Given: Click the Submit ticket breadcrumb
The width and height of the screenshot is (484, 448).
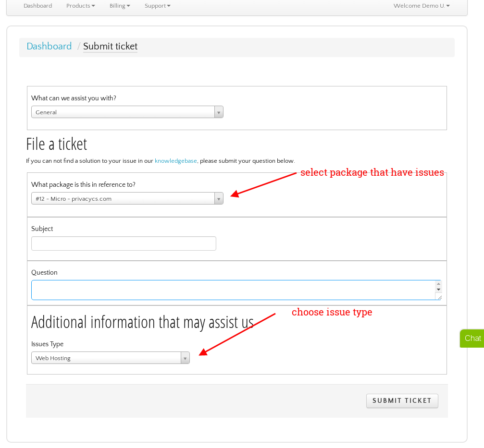Looking at the screenshot, I should tap(110, 47).
